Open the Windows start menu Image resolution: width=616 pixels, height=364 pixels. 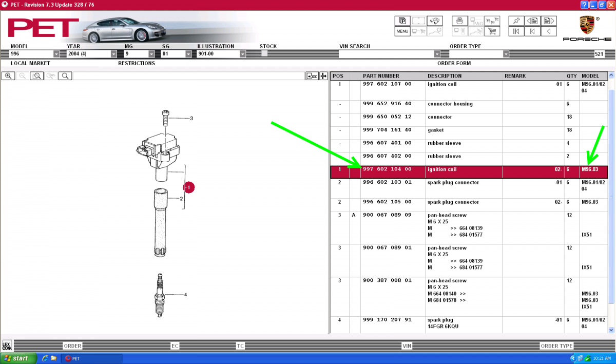click(x=18, y=358)
